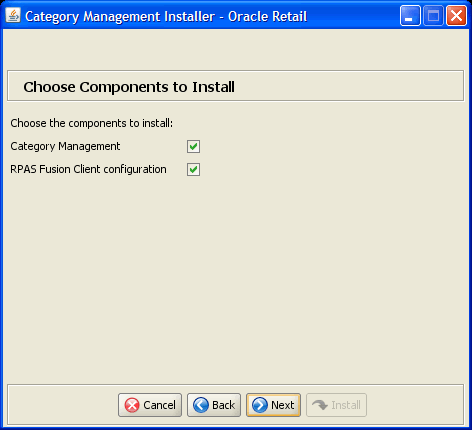Viewport: 472px width, 430px height.
Task: Click the 'Category Management' label text
Action: coord(65,146)
